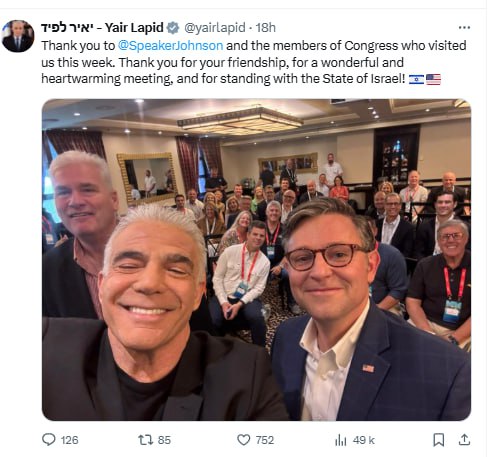Screen dimensions: 488x457
Task: Open Yair Lapid's profile avatar
Action: click(x=18, y=36)
